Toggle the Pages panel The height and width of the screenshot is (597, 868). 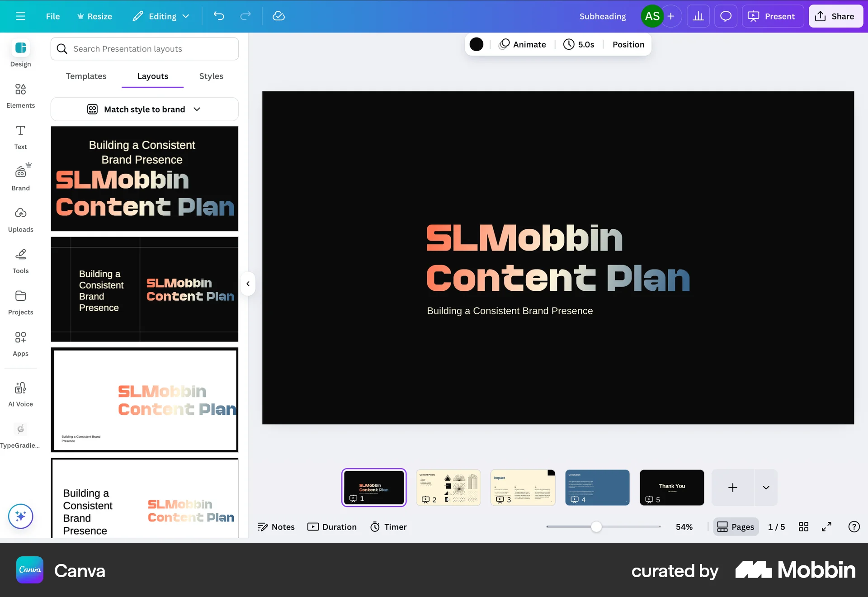click(x=736, y=526)
